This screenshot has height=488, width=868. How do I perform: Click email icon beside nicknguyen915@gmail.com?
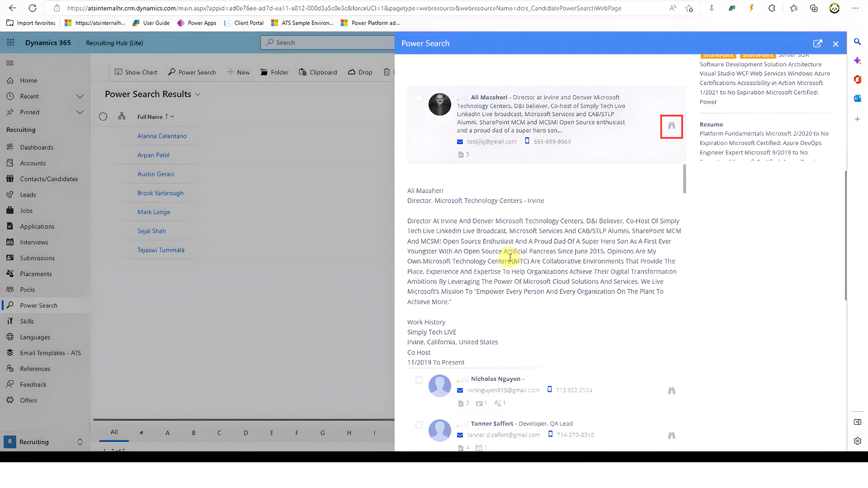click(460, 390)
